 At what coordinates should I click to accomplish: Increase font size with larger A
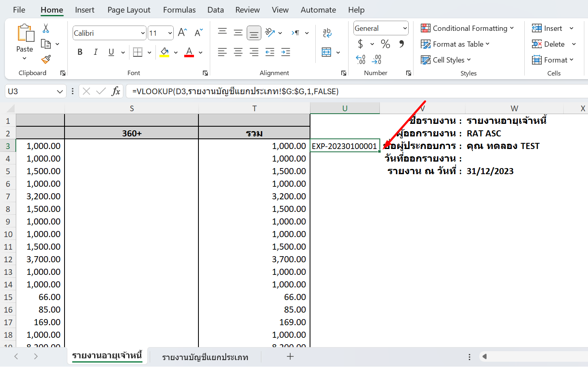pyautogui.click(x=183, y=32)
